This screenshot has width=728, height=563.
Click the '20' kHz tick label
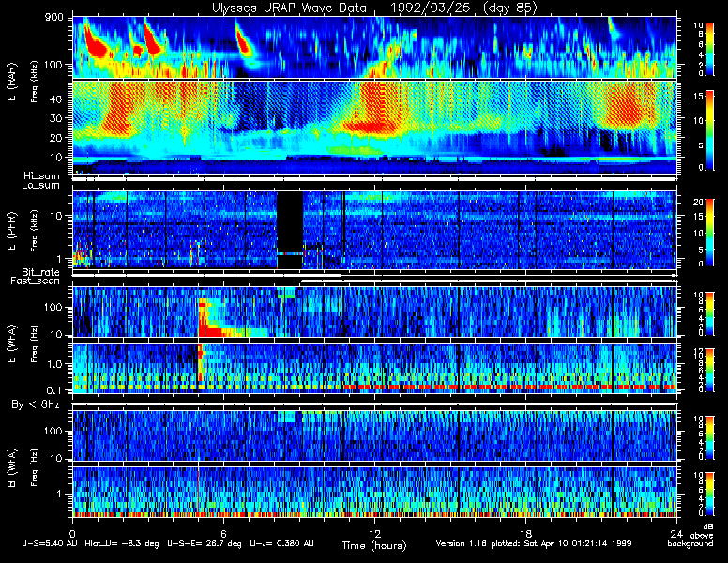click(55, 138)
